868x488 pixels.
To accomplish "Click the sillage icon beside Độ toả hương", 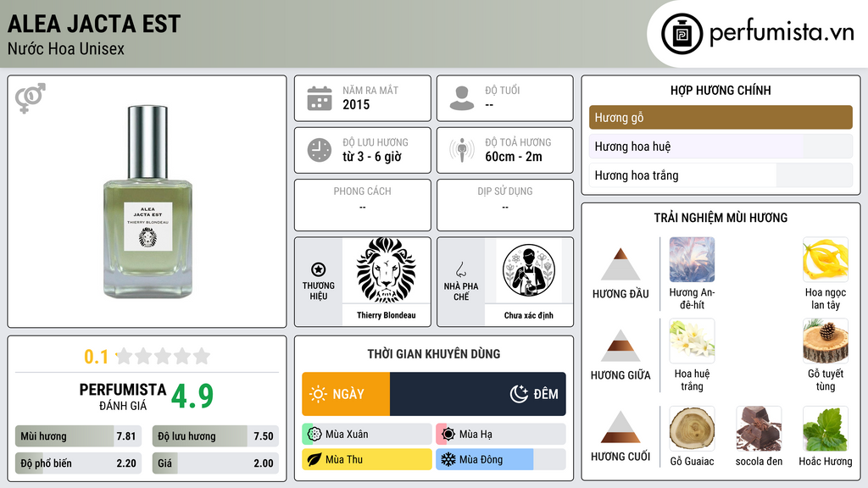I will click(x=462, y=150).
